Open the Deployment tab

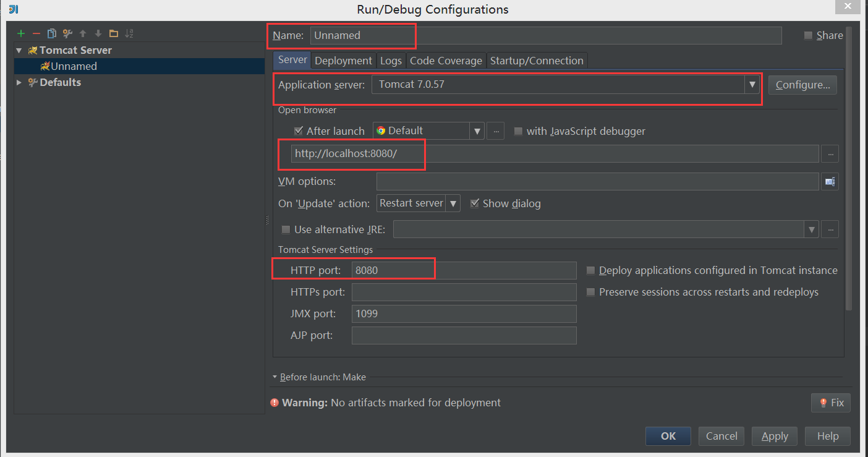point(343,61)
